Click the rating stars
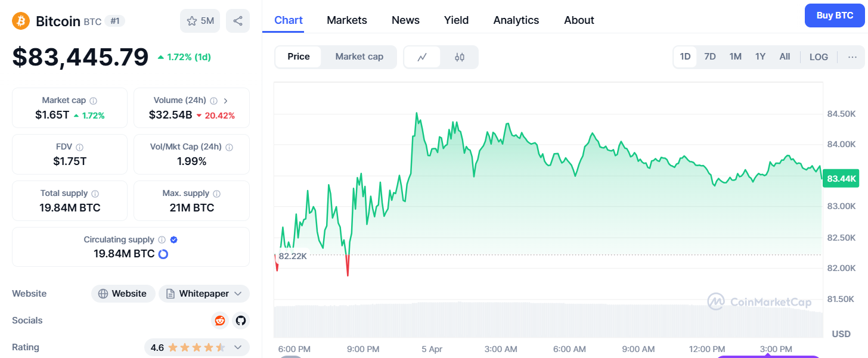Viewport: 868px width, 358px height. 196,347
